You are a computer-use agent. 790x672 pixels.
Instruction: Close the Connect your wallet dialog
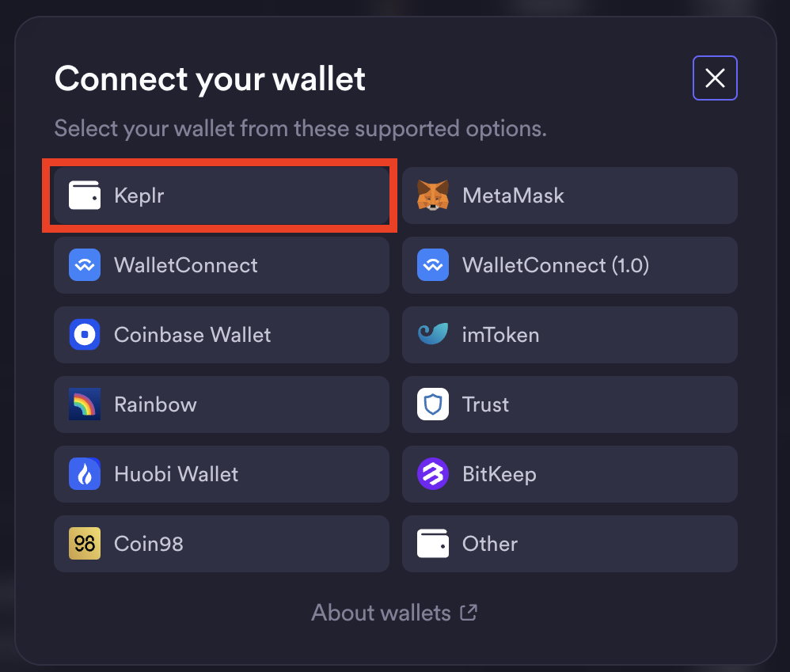pos(715,78)
